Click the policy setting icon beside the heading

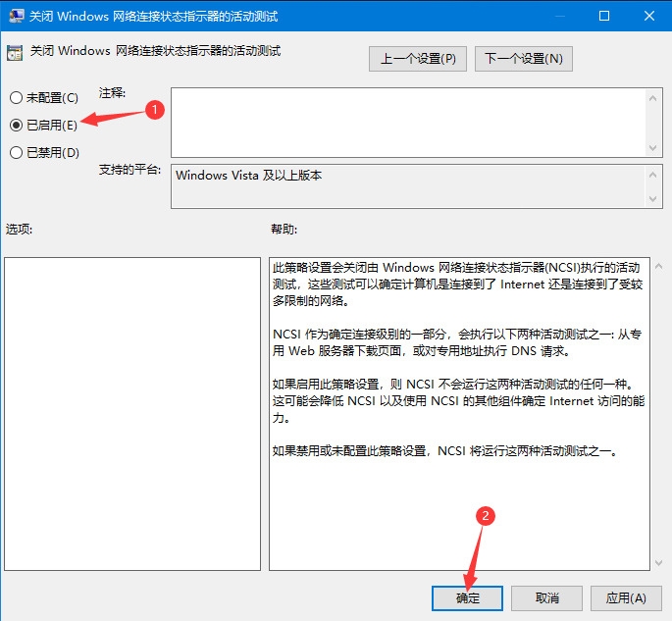[16, 53]
